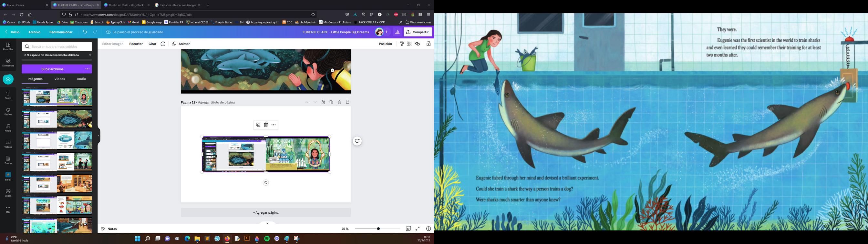
Task: Click Agregar título de página field
Action: click(216, 102)
